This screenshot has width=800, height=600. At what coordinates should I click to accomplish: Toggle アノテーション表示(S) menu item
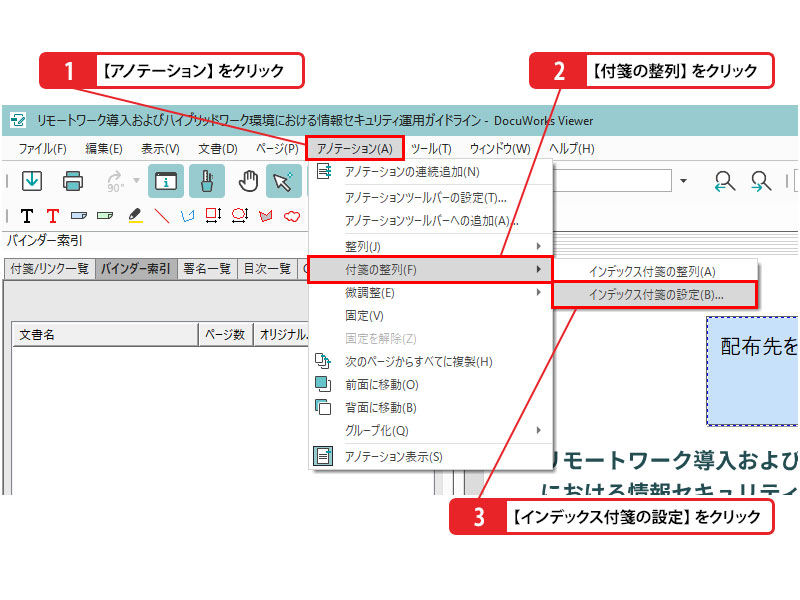click(x=431, y=456)
